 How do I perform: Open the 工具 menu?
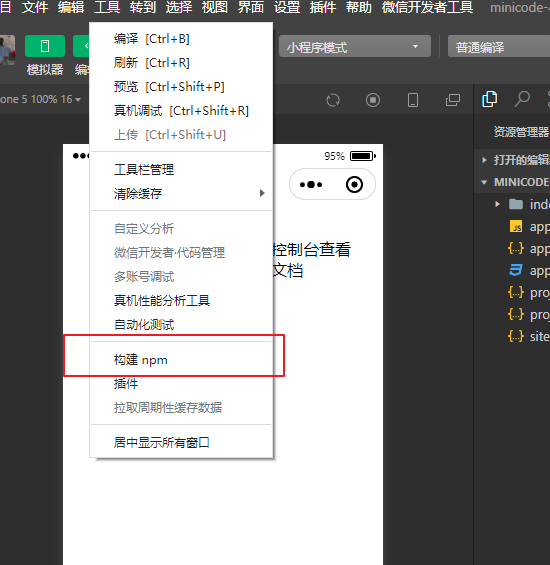coord(107,7)
